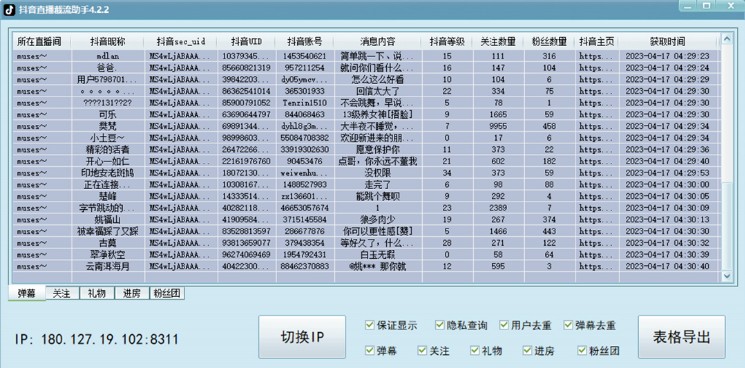The height and width of the screenshot is (368, 745).
Task: Uncheck the 用户去重 option
Action: [x=504, y=325]
